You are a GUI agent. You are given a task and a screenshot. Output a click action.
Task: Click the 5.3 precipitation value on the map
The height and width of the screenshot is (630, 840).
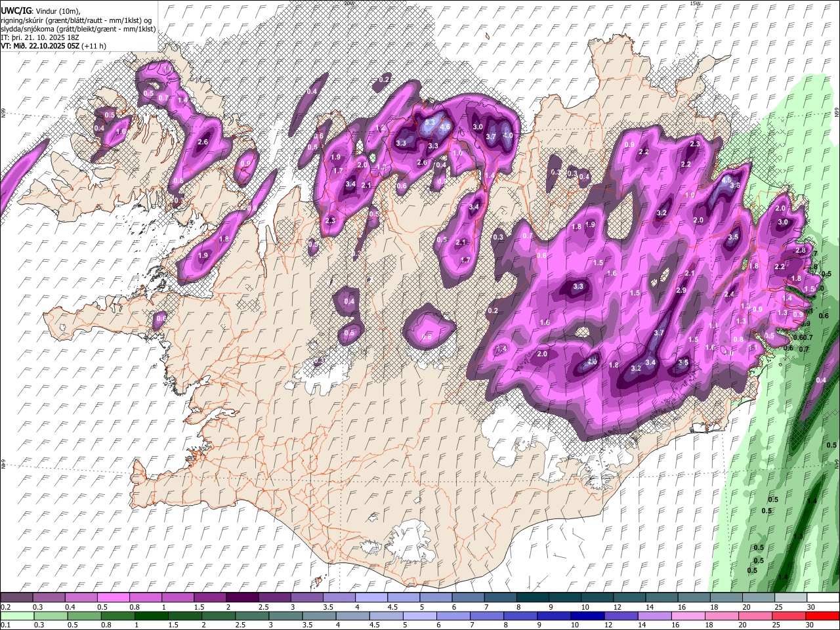[430, 122]
